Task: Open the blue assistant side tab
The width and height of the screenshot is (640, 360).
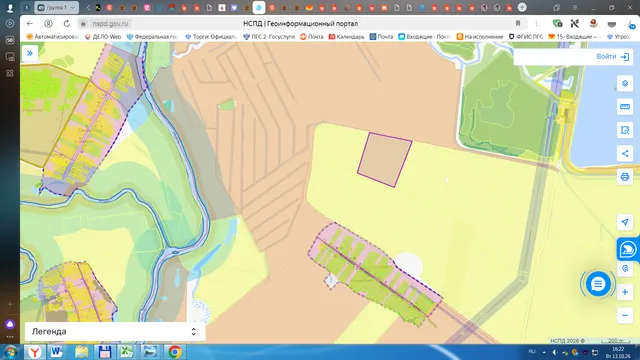Action: click(x=628, y=249)
